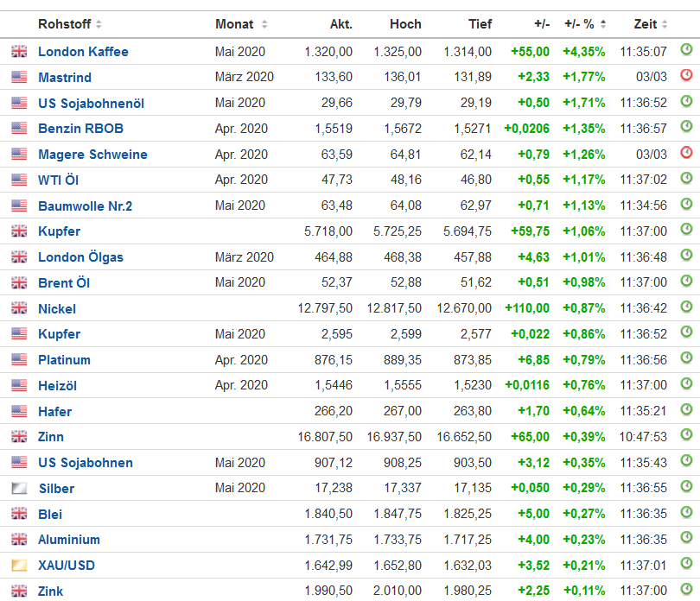Open the Silber commodity link

[57, 489]
